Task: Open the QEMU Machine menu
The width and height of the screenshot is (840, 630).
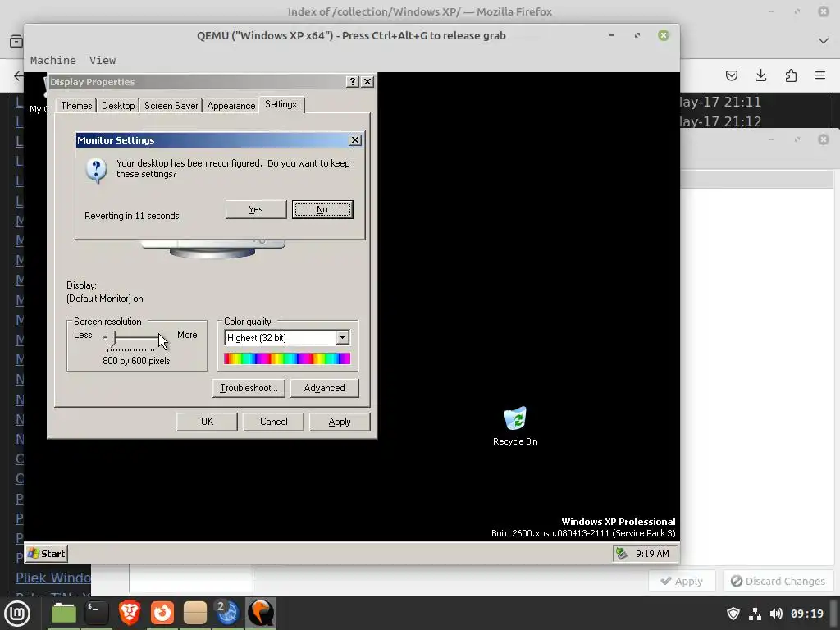Action: click(53, 60)
